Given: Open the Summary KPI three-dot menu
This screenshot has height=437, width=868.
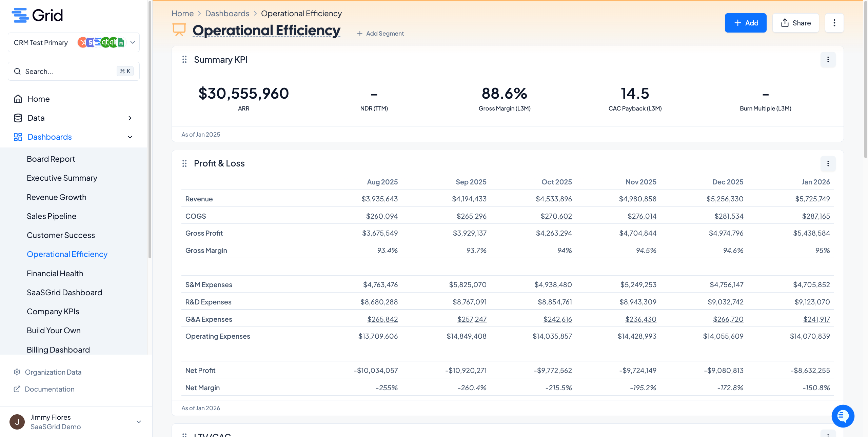Looking at the screenshot, I should (x=828, y=60).
